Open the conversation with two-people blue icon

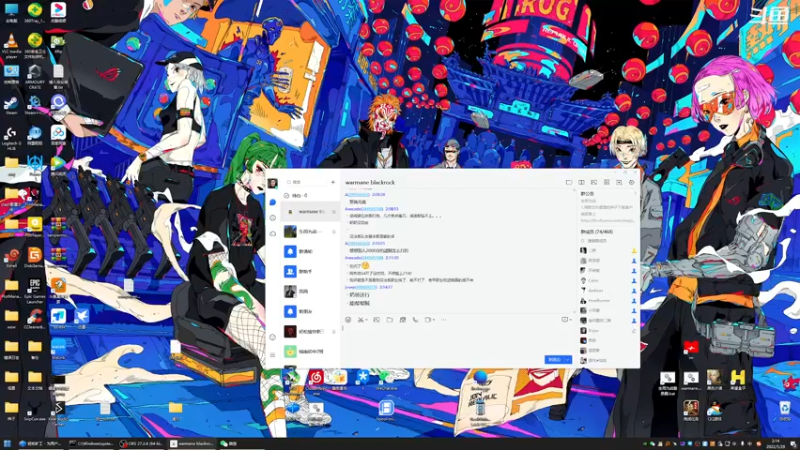(310, 271)
